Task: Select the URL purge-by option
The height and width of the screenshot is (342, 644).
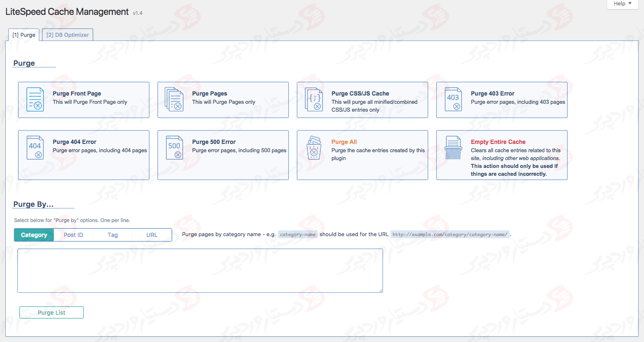Action: point(152,235)
